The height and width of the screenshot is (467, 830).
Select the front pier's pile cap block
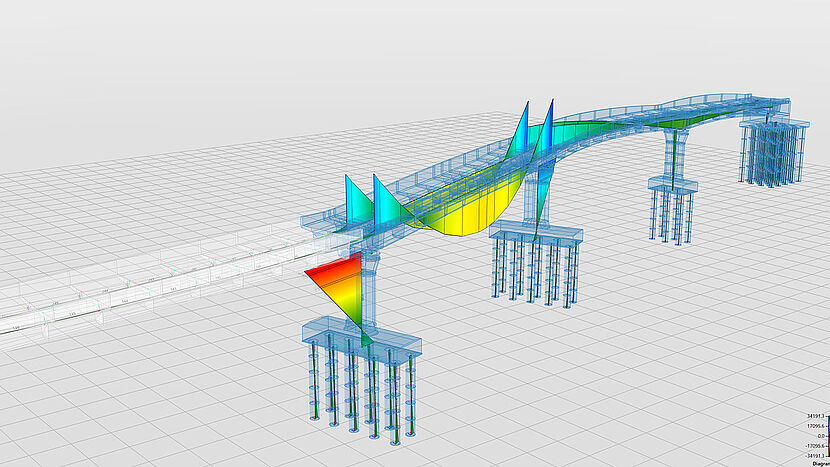360,342
